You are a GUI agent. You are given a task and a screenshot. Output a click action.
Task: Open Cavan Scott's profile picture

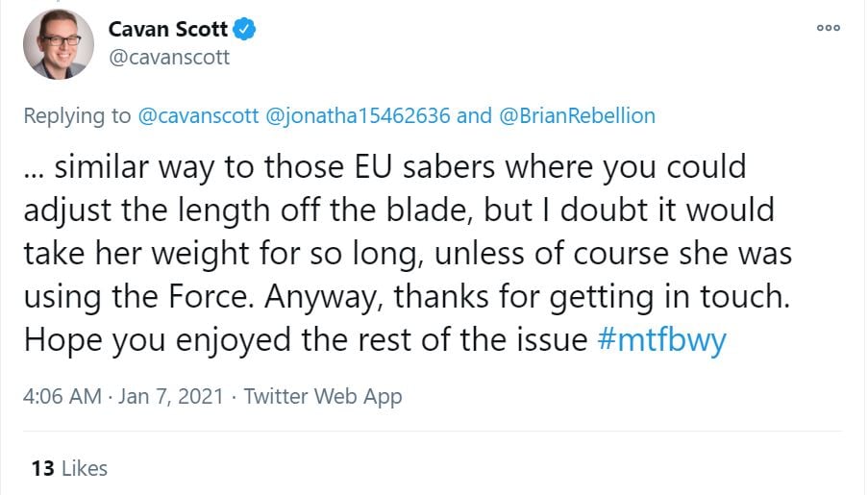pos(58,44)
